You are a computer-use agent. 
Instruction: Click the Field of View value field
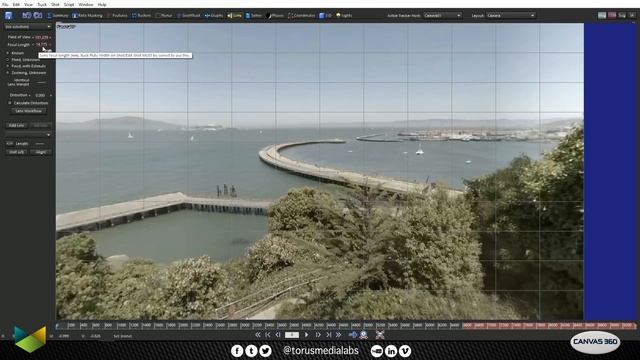(x=42, y=37)
